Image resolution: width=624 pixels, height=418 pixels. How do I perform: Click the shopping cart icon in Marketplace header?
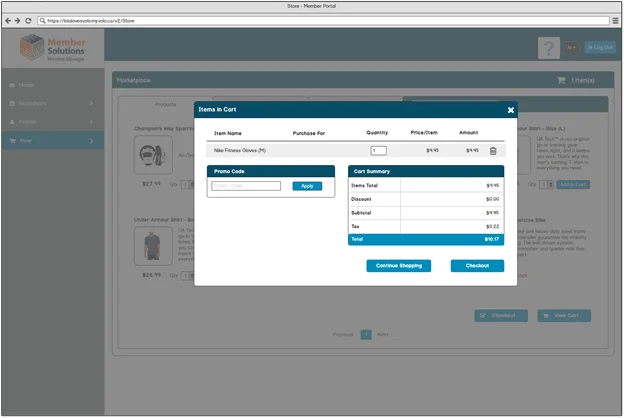(561, 80)
